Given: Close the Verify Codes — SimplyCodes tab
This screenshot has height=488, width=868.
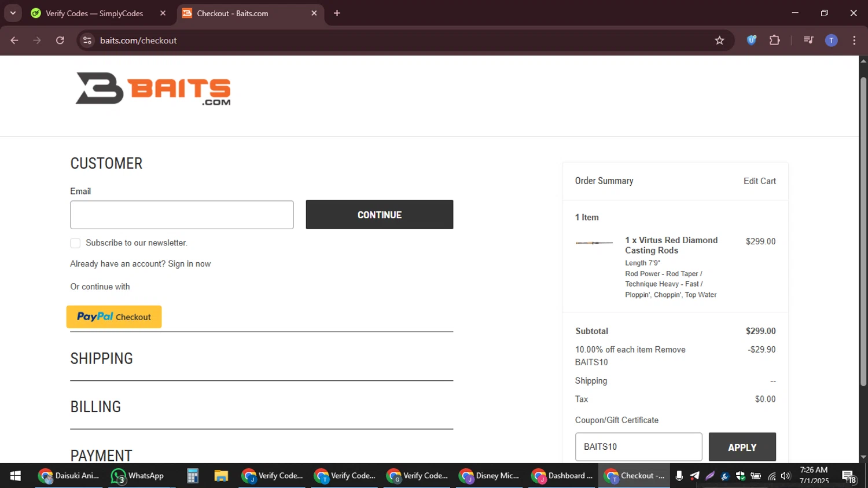Looking at the screenshot, I should tap(163, 13).
